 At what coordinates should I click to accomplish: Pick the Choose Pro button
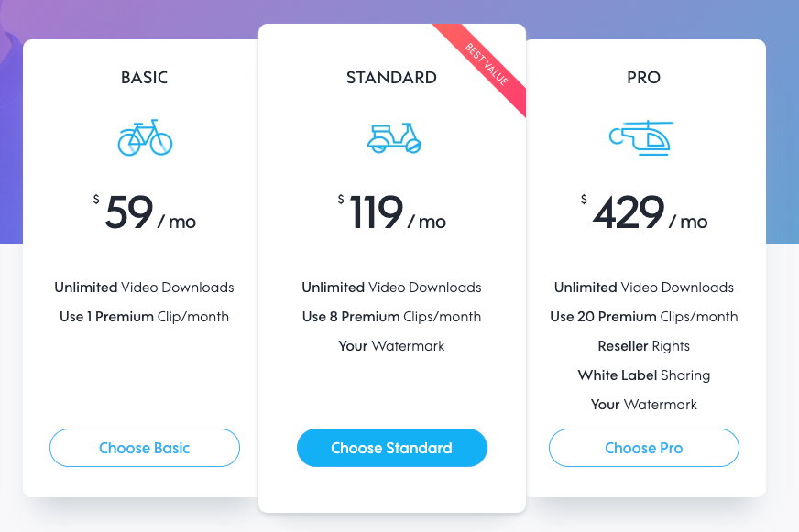[643, 448]
